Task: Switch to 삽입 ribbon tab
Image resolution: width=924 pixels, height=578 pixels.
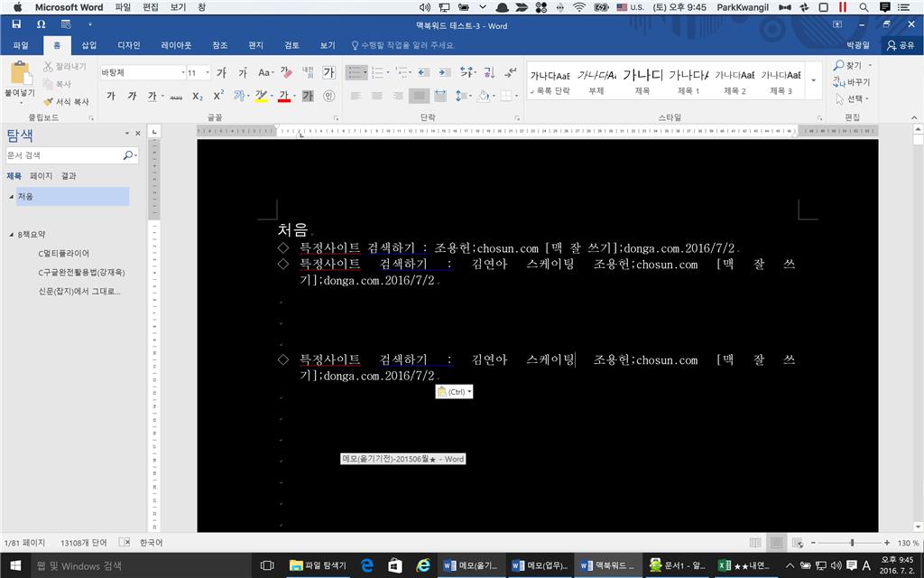Action: click(x=89, y=45)
